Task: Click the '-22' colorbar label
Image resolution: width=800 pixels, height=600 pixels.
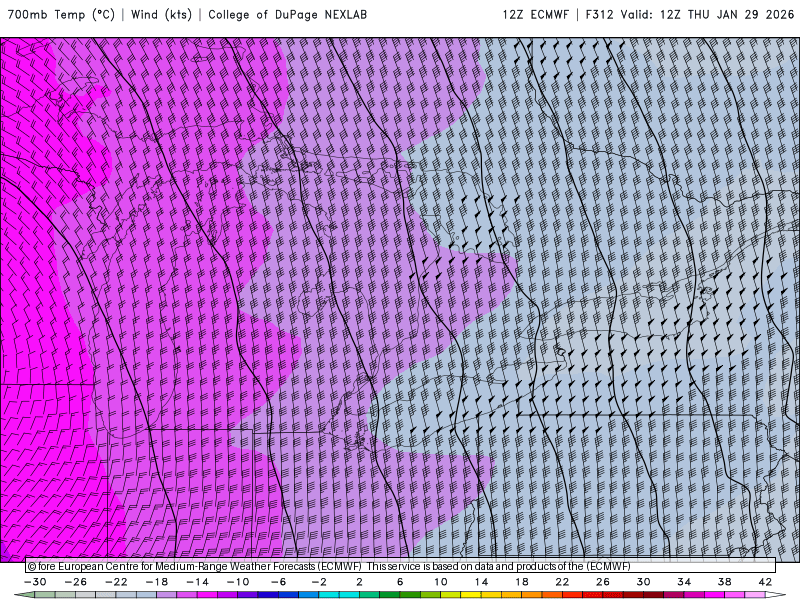Action: pos(116,582)
